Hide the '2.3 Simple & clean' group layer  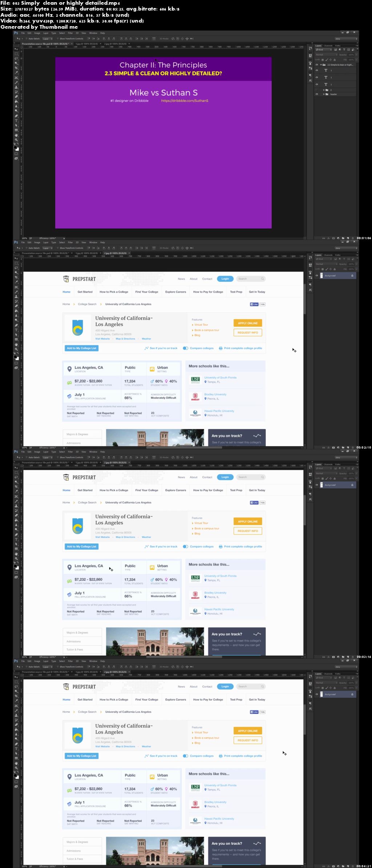[x=317, y=65]
